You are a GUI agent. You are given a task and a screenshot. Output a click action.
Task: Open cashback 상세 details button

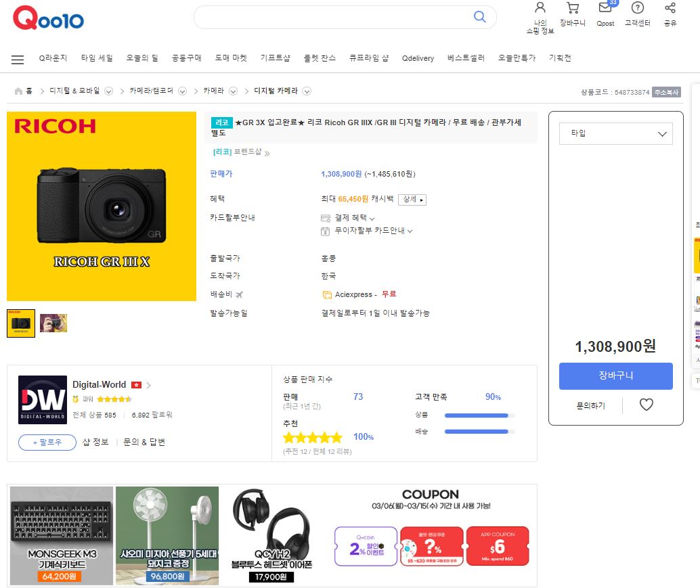click(x=412, y=200)
